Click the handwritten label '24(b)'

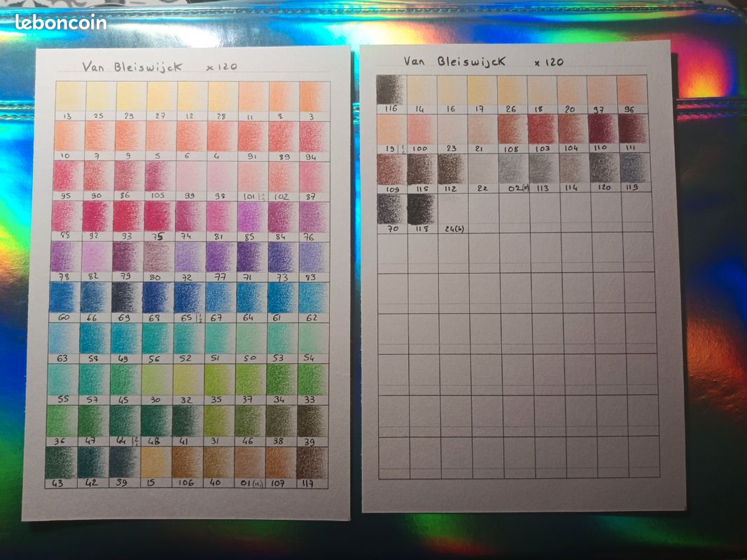point(454,229)
